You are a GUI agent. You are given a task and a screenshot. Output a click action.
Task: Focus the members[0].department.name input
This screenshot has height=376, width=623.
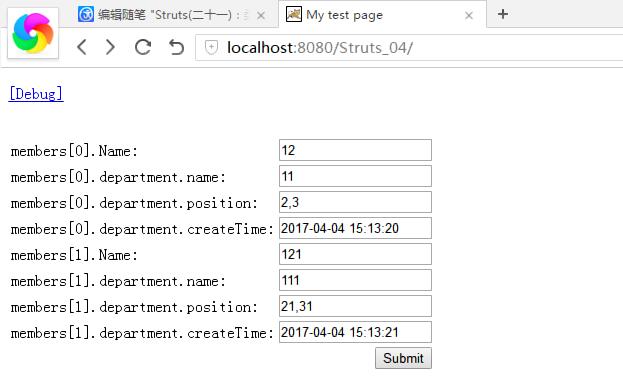tap(355, 176)
